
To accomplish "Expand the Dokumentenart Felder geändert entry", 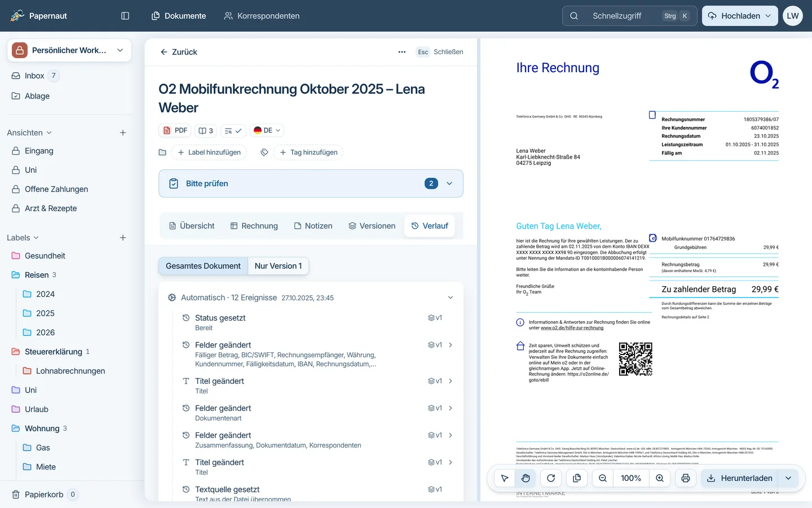I will [451, 408].
